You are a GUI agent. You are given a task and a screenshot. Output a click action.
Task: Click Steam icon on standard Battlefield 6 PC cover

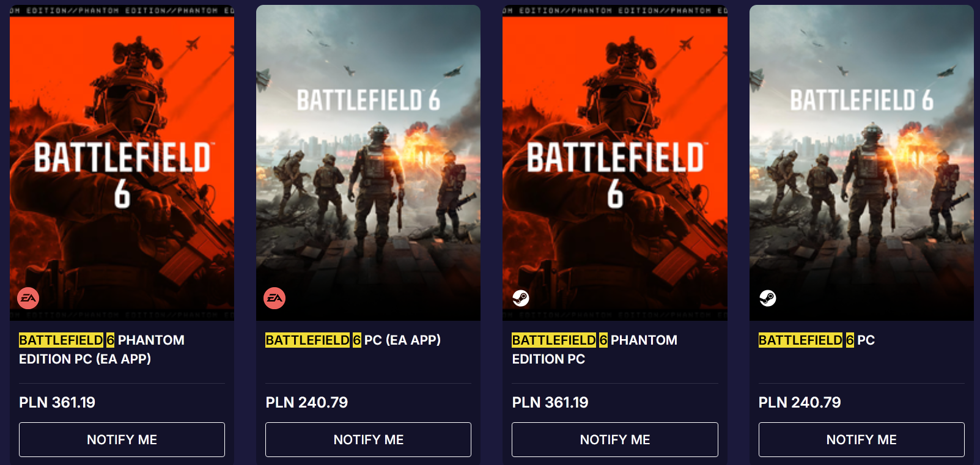pos(768,298)
